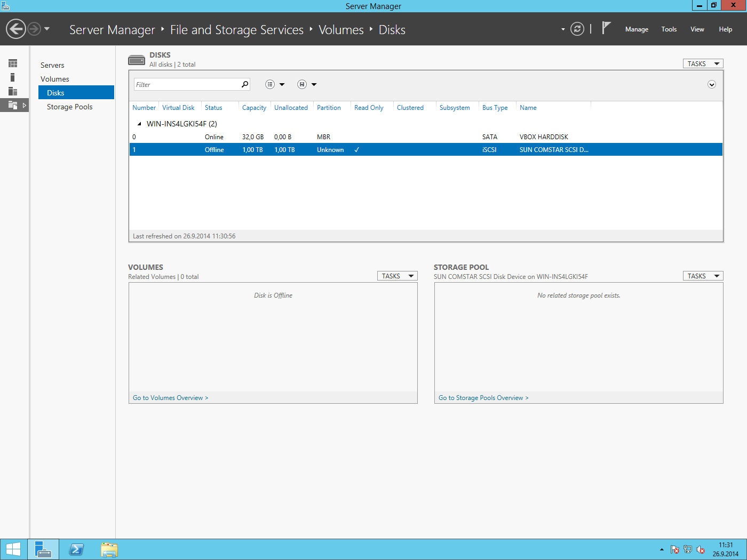The image size is (747, 560).
Task: Open the Tools menu
Action: coord(669,29)
